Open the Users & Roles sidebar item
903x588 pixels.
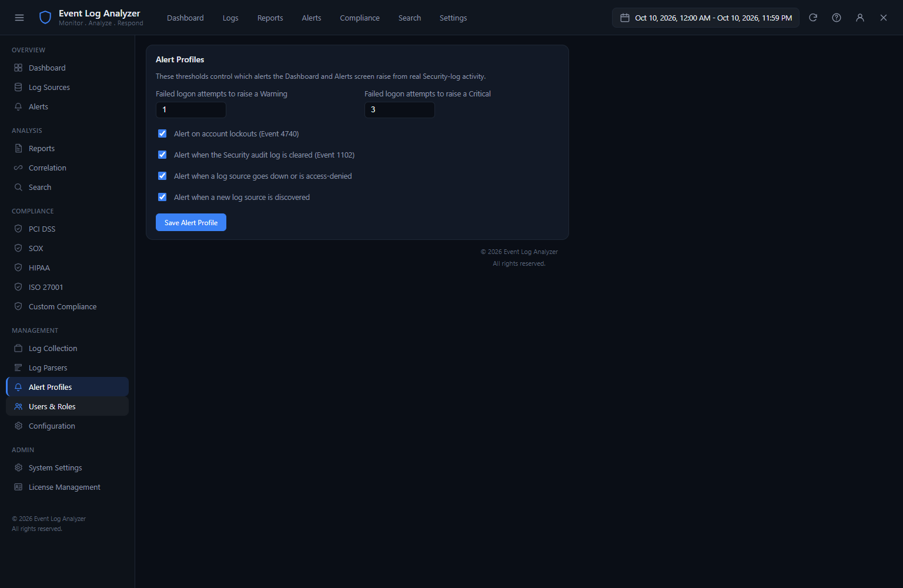67,406
